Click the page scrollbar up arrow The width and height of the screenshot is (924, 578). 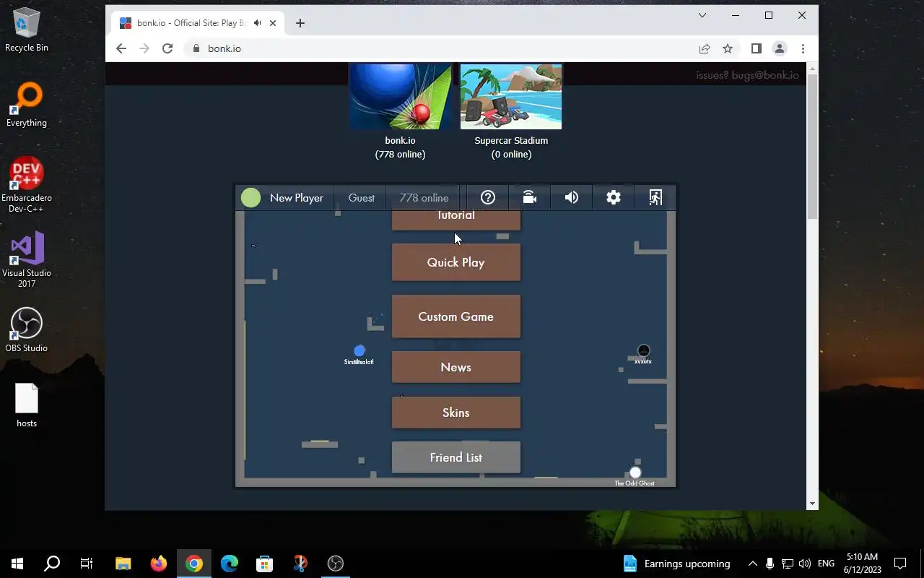(813, 69)
